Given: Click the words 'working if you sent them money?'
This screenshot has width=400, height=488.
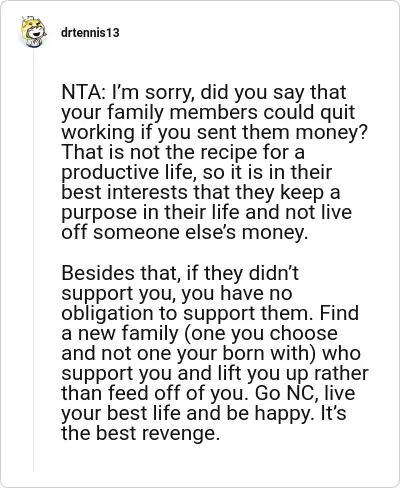Looking at the screenshot, I should coord(215,132).
